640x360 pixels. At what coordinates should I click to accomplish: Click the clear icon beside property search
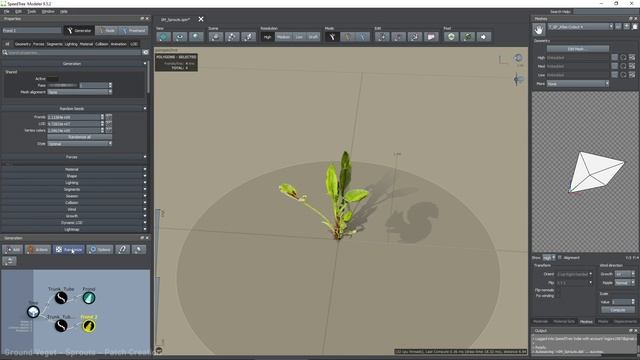tap(145, 52)
